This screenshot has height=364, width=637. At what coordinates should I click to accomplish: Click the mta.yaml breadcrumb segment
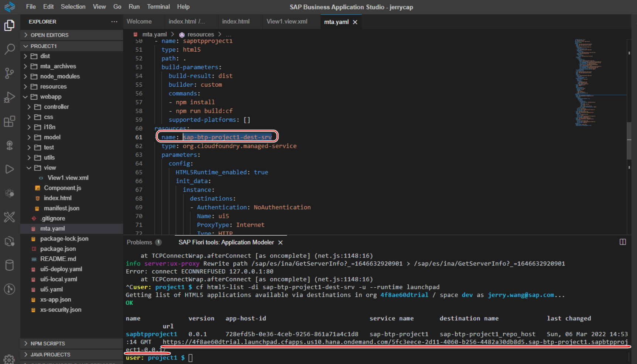(x=154, y=34)
